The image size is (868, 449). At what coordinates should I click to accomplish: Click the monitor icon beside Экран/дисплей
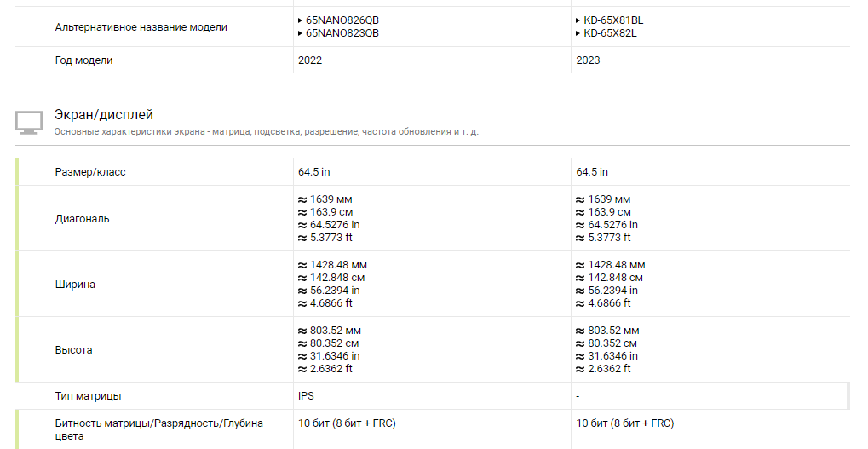tap(28, 122)
